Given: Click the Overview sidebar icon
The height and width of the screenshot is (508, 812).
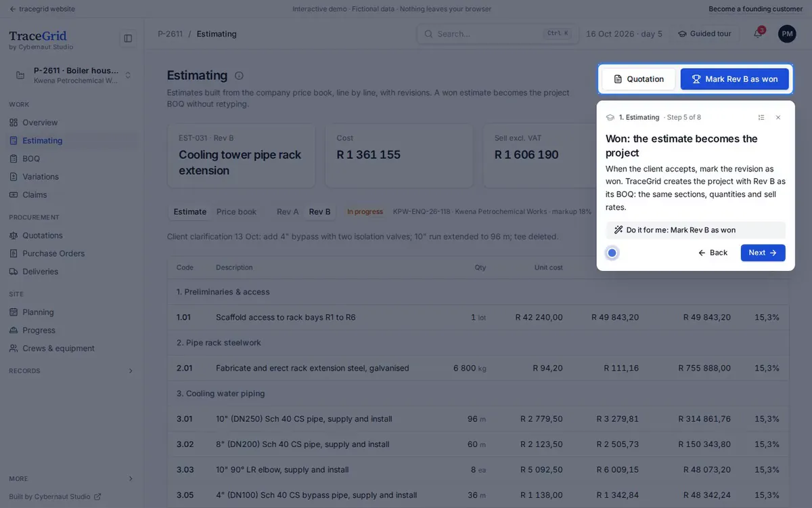Looking at the screenshot, I should pyautogui.click(x=14, y=123).
